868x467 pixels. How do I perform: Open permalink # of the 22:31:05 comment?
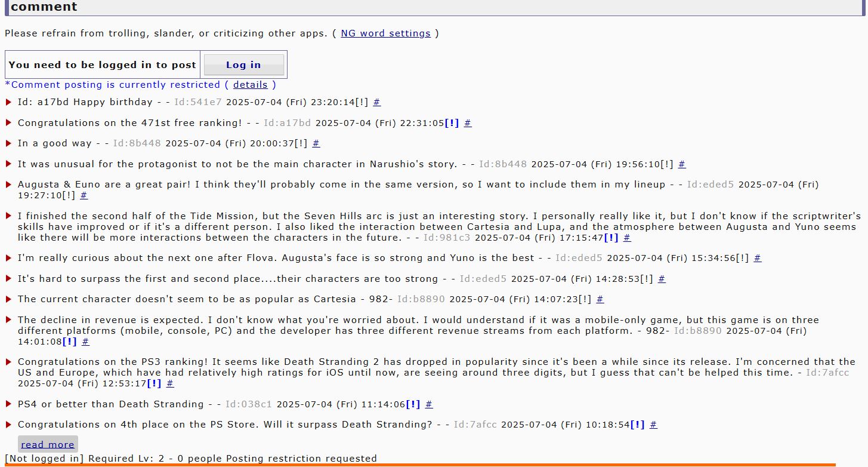468,123
